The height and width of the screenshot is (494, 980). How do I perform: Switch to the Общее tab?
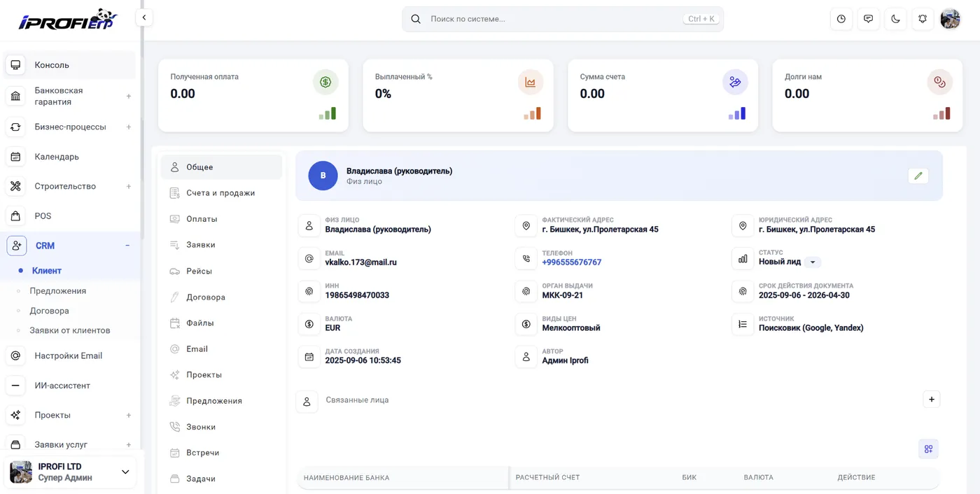click(x=221, y=167)
